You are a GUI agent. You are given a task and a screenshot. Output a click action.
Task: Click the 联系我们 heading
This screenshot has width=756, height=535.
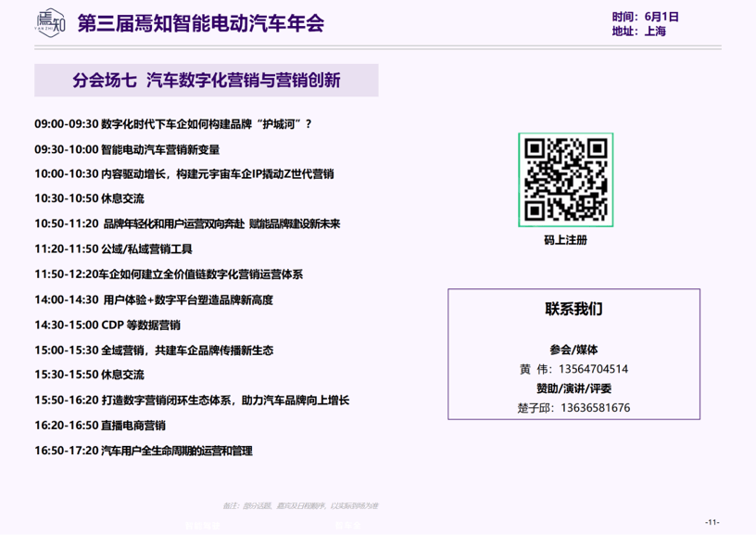573,309
